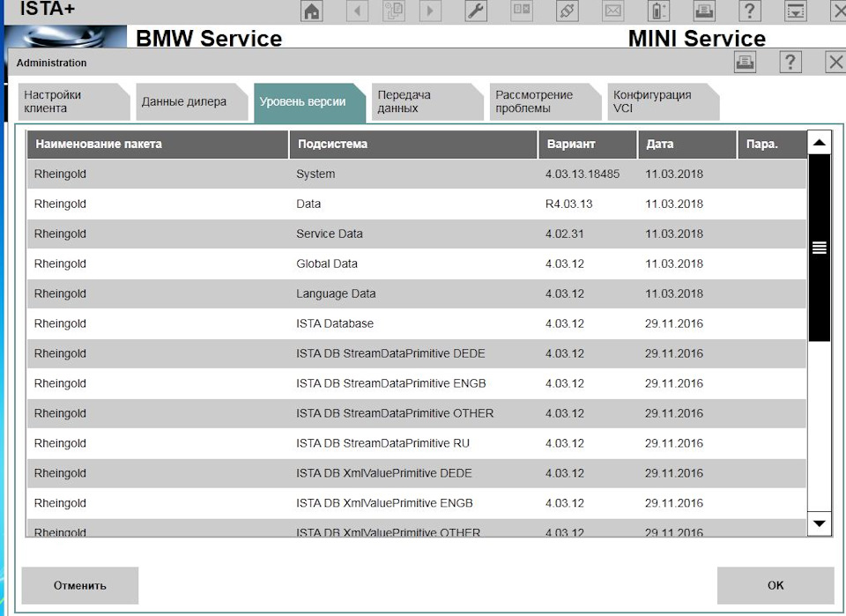Click the minimize-to-tray icon in top toolbar
This screenshot has width=846, height=616.
[795, 11]
